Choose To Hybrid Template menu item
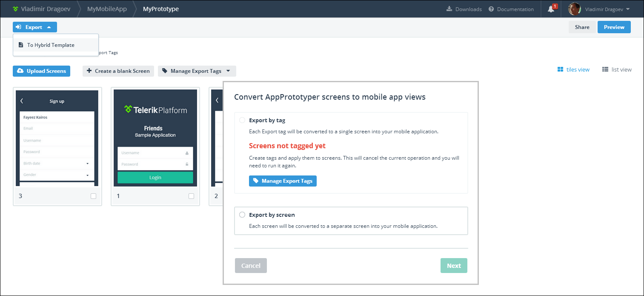The width and height of the screenshot is (644, 296). click(51, 45)
